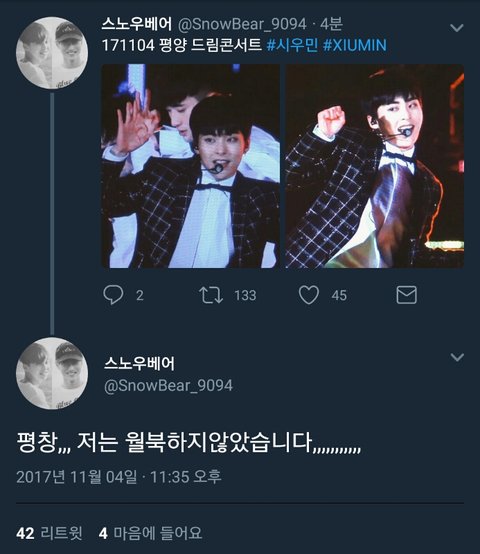Click the 4분 time label
480x554 pixels.
[x=331, y=24]
